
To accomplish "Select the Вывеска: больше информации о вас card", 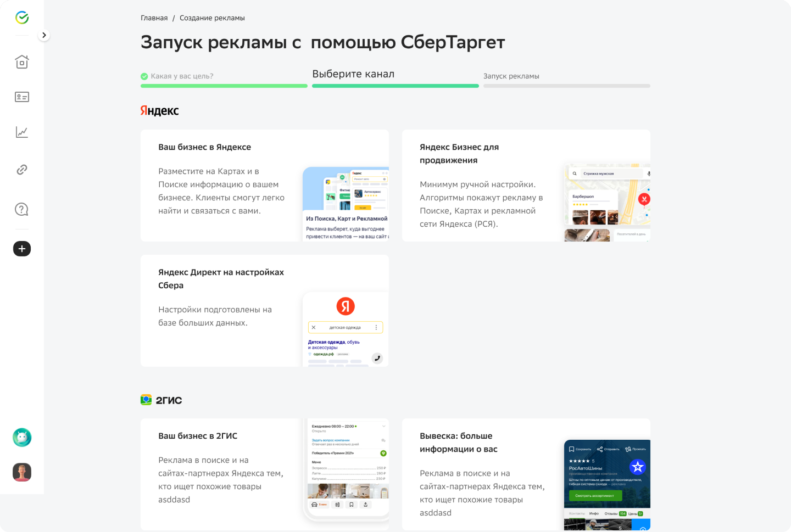I will pyautogui.click(x=526, y=474).
